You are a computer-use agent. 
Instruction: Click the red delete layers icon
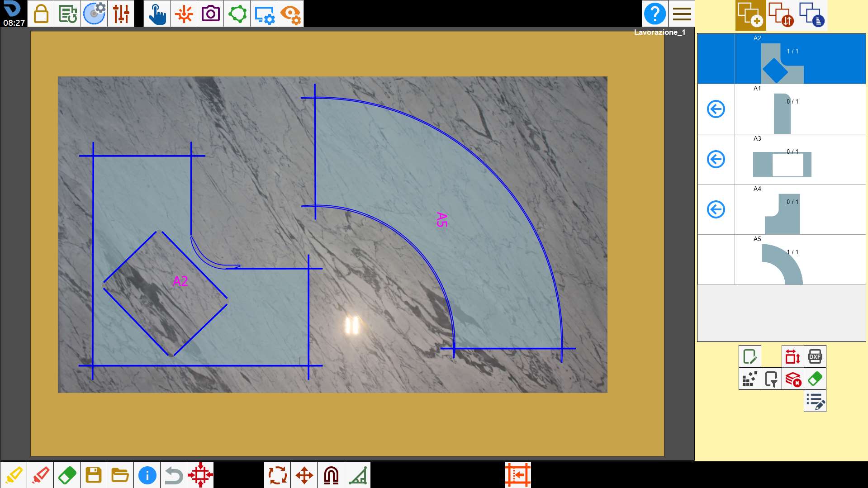pos(792,379)
